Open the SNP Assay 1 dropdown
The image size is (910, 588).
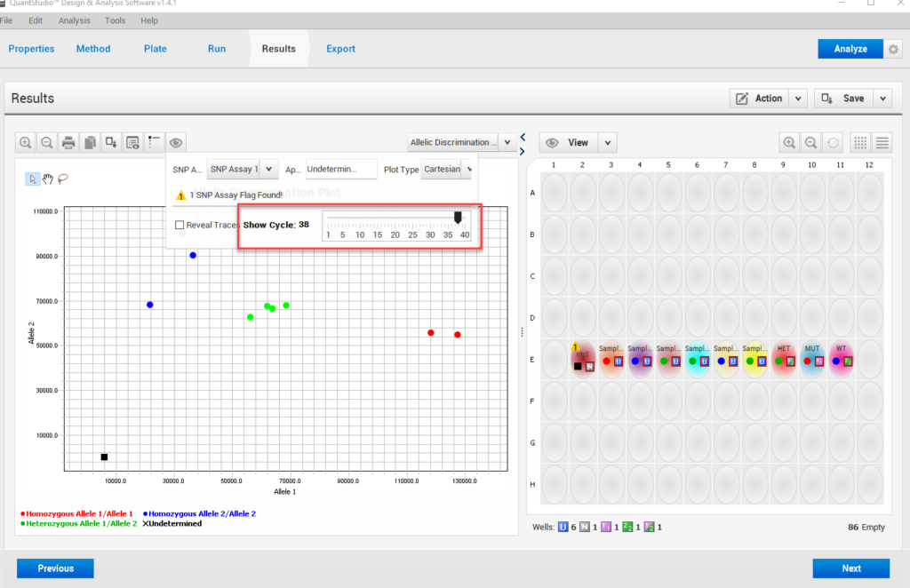[x=269, y=169]
